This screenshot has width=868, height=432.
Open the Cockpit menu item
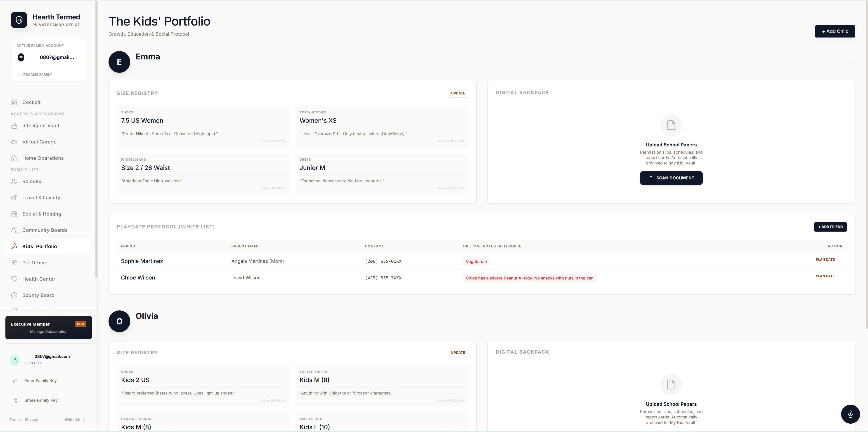[x=31, y=102]
